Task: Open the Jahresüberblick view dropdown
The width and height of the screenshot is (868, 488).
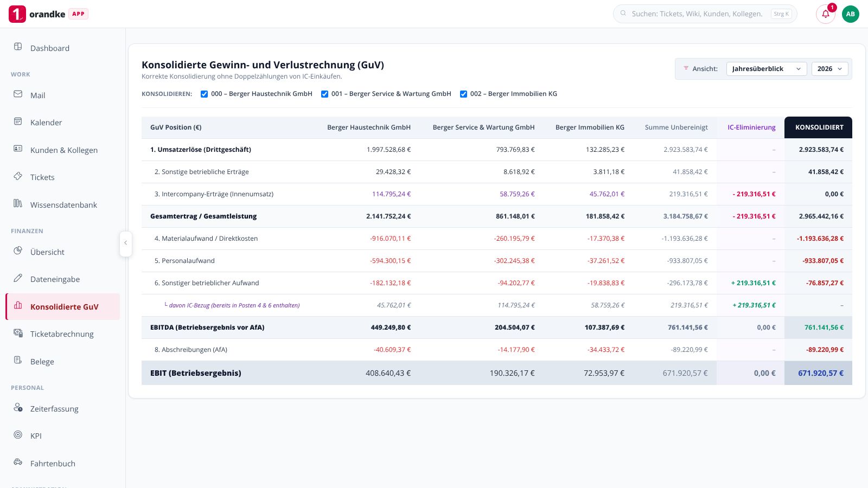Action: (766, 69)
